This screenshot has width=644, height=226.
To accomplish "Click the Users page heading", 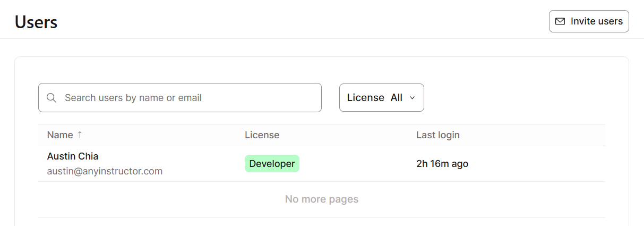I will [36, 22].
